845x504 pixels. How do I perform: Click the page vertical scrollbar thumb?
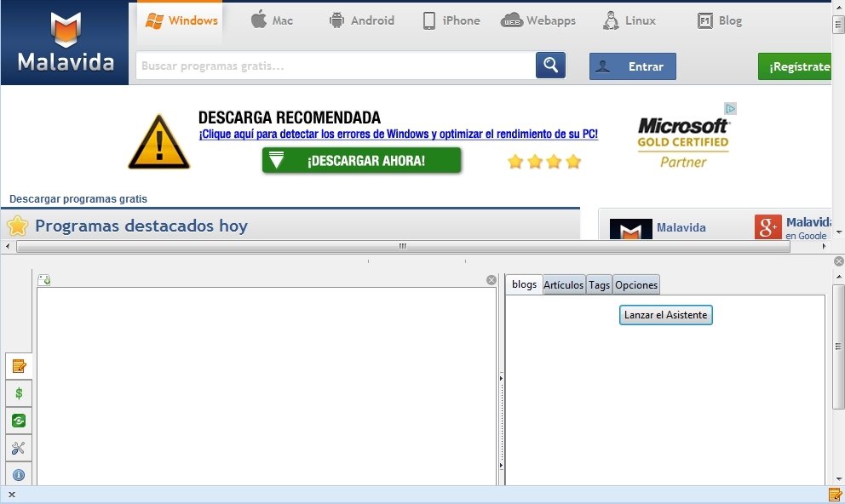(x=838, y=24)
